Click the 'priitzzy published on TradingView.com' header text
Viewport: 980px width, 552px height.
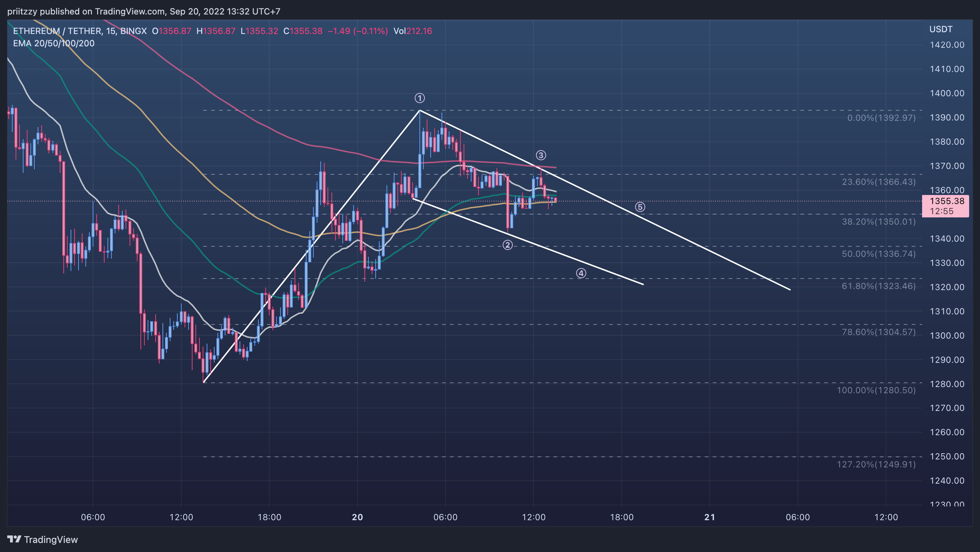[86, 12]
